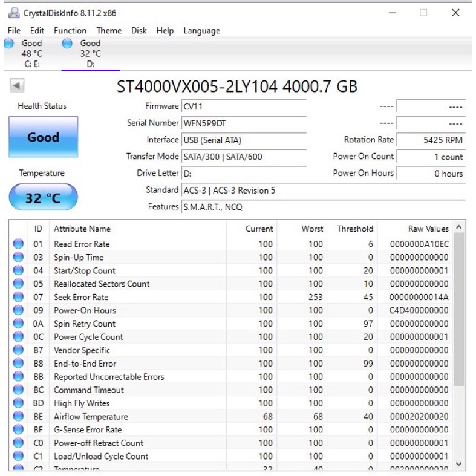Click the SMART list vertical scrollbar thumb
The image size is (476, 476).
tap(458, 309)
